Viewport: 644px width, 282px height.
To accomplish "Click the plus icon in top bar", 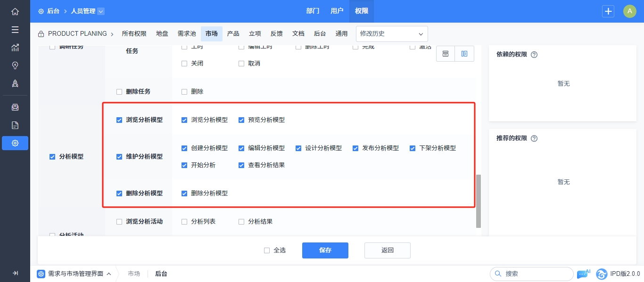I will pos(608,11).
